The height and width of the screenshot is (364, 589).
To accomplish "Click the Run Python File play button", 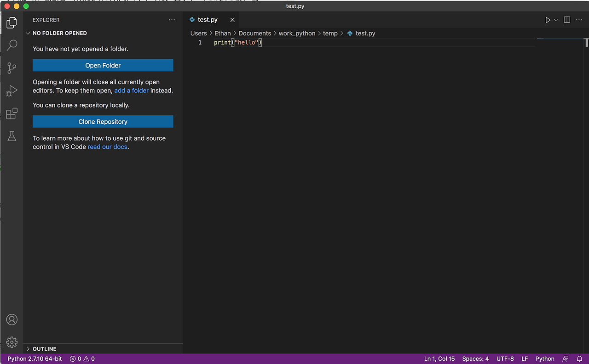I will point(547,20).
